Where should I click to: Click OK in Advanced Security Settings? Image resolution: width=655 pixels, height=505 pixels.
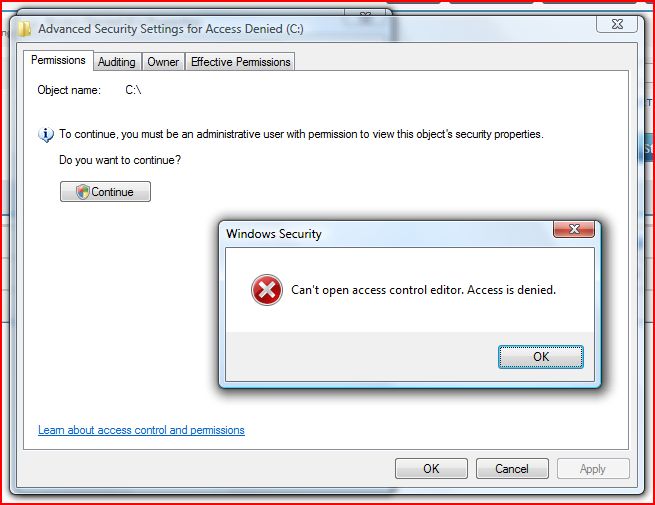(x=431, y=469)
